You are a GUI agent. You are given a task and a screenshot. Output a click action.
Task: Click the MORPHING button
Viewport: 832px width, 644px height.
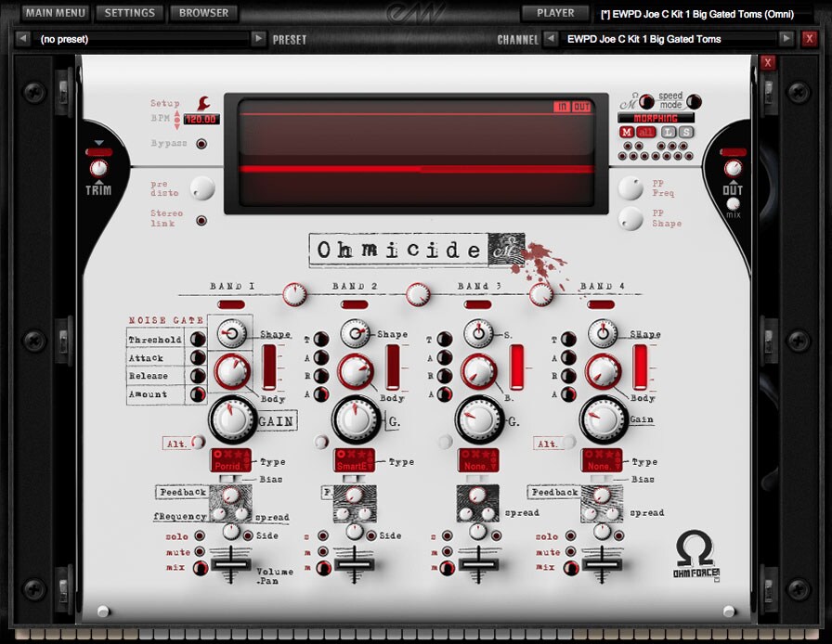(656, 118)
